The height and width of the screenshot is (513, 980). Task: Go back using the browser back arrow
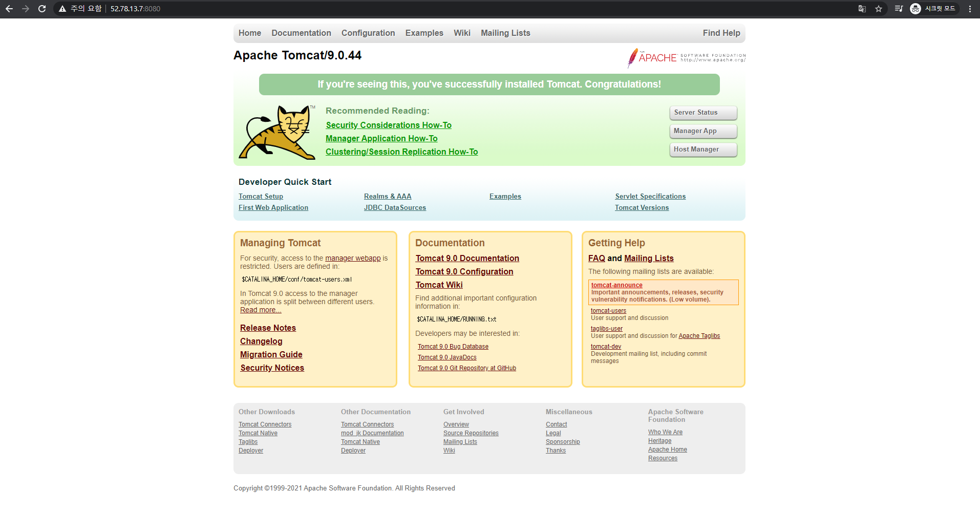(9, 9)
